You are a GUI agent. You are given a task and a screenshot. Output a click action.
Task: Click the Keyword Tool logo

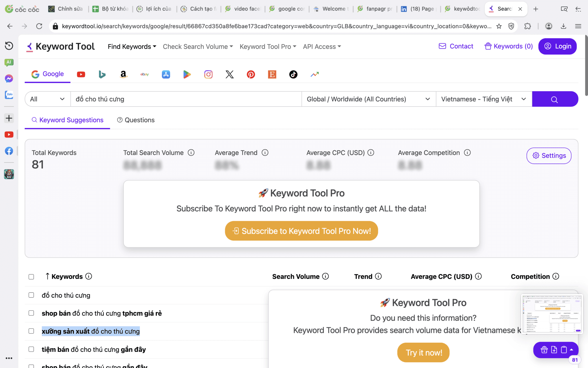pyautogui.click(x=61, y=47)
